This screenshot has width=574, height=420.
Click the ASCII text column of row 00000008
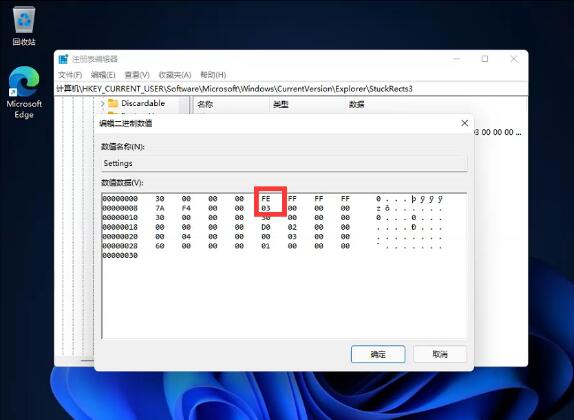(x=409, y=208)
